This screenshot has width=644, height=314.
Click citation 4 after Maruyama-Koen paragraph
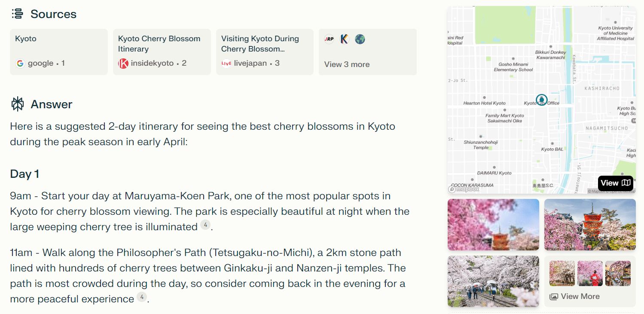(x=205, y=225)
